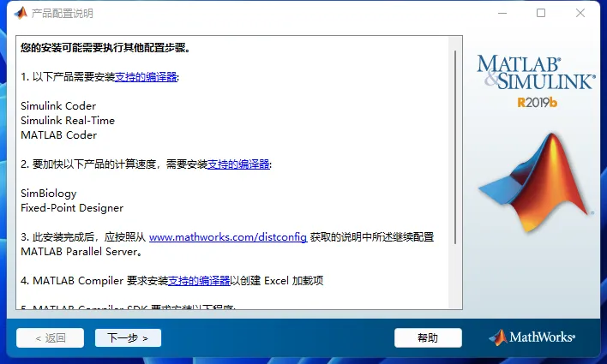Click the MATLAB Coder text line
This screenshot has height=364, width=607.
[x=59, y=135]
